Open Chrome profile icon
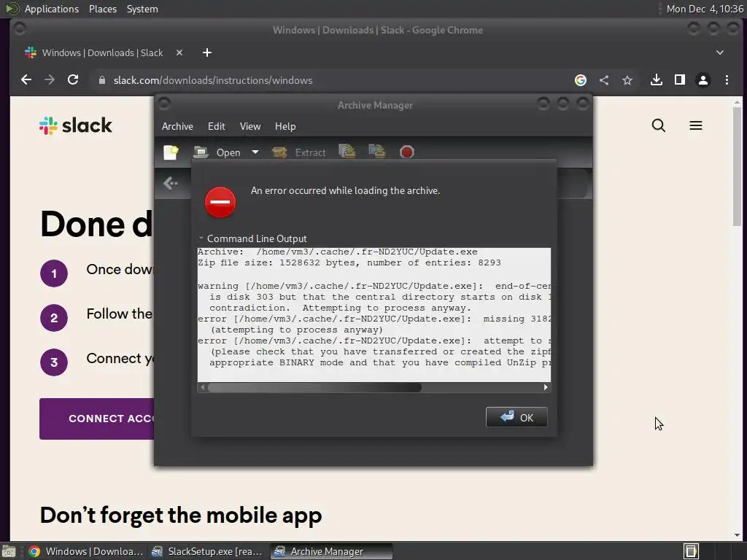The image size is (747, 560). [x=703, y=80]
